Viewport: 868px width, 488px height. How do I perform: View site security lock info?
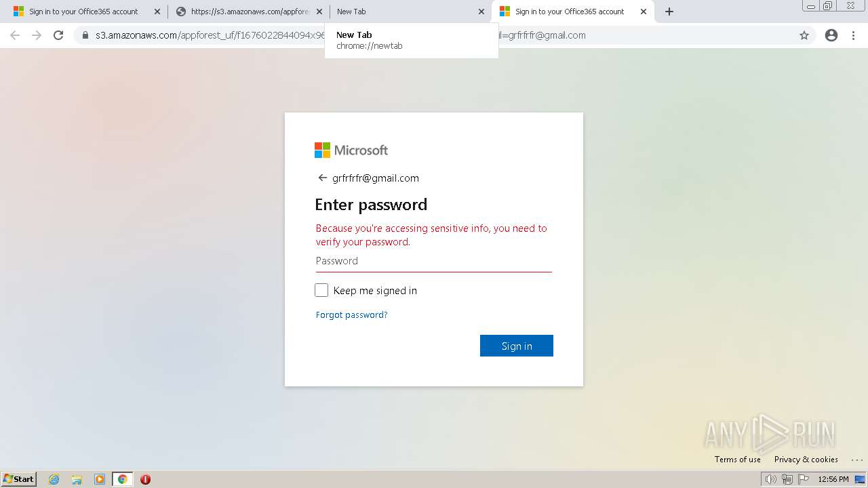pyautogui.click(x=85, y=35)
